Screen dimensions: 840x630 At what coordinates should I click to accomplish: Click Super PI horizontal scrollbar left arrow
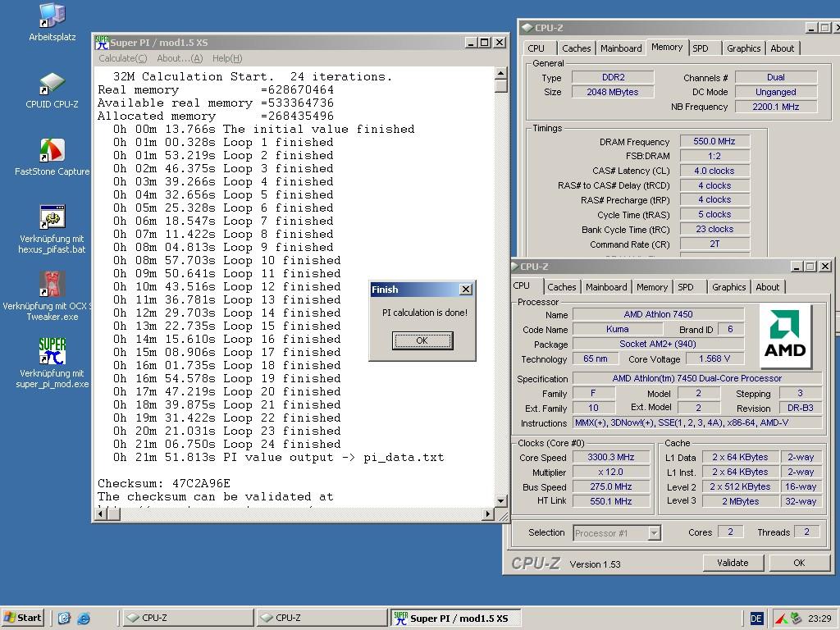tap(101, 514)
